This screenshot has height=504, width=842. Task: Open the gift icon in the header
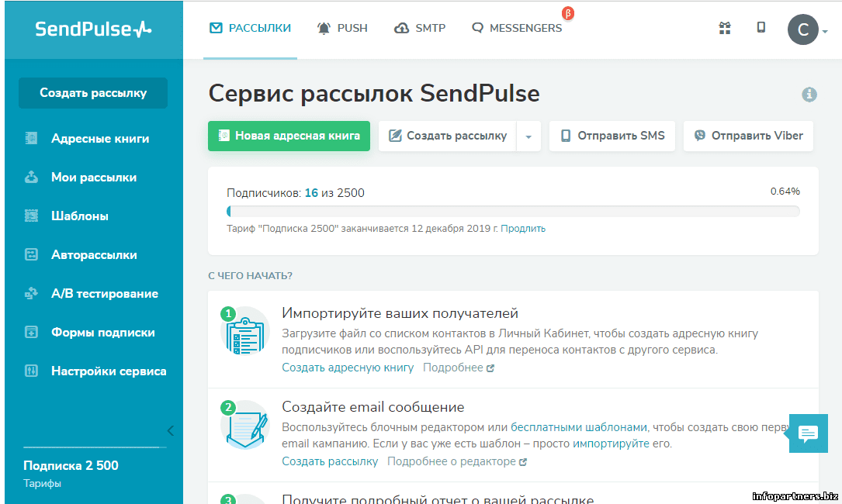coord(725,28)
